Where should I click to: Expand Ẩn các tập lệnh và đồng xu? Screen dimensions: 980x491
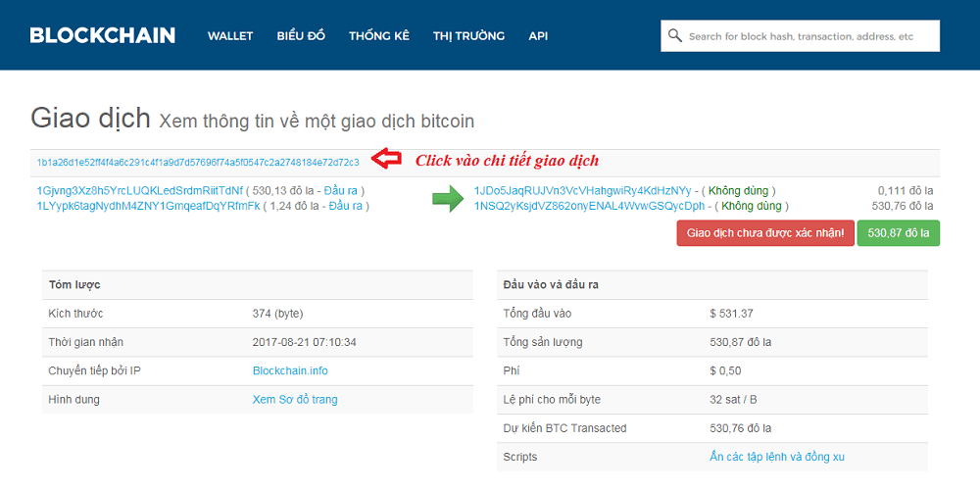click(x=777, y=457)
